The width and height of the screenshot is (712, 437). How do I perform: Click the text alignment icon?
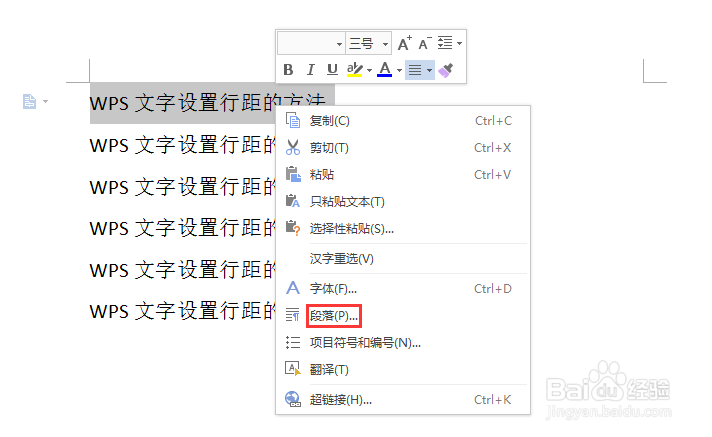click(x=415, y=70)
